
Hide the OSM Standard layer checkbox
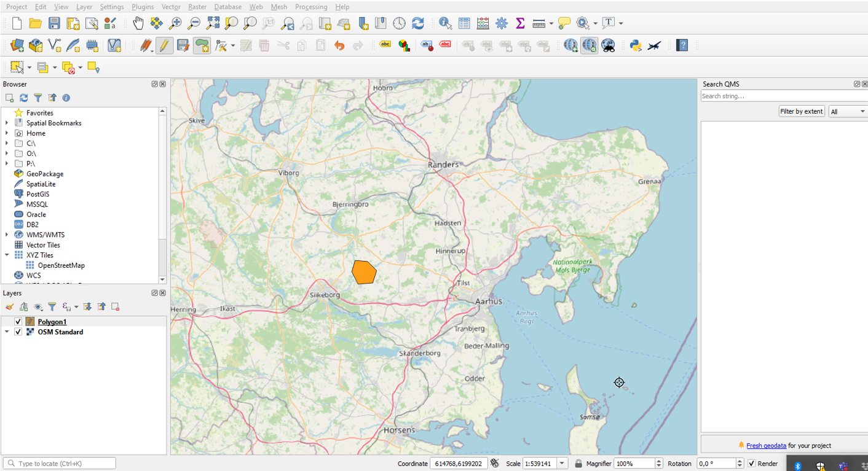tap(18, 332)
